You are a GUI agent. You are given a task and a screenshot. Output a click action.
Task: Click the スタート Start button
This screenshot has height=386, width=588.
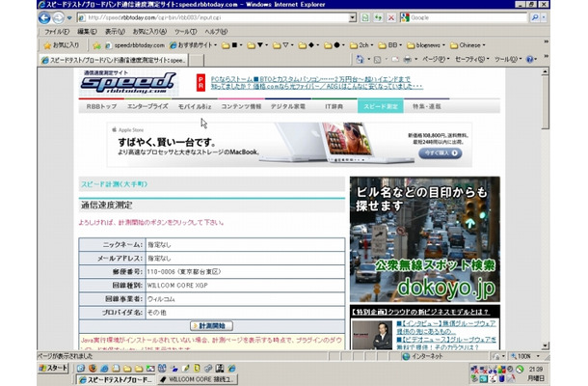[x=53, y=369]
